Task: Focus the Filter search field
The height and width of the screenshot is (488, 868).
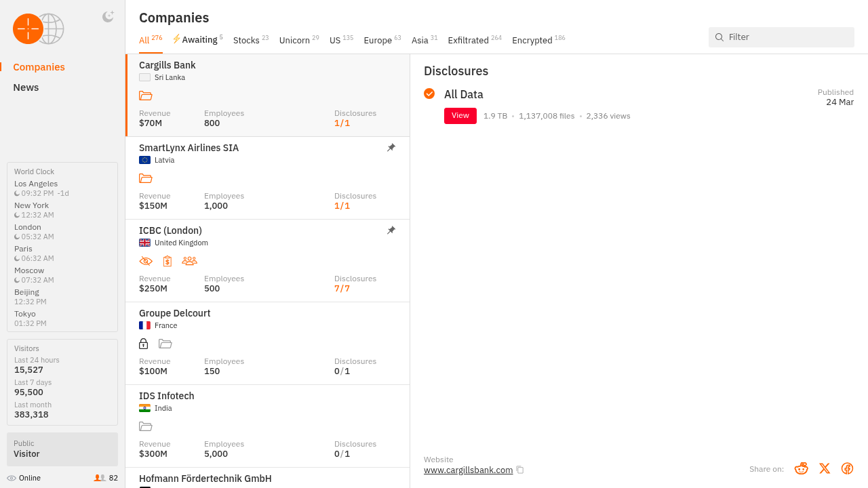Action: point(781,37)
